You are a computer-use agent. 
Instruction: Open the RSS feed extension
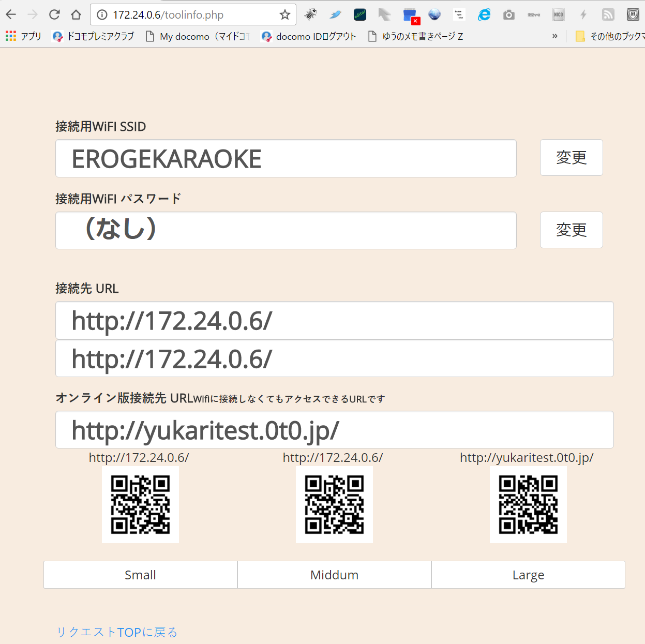[x=608, y=14]
